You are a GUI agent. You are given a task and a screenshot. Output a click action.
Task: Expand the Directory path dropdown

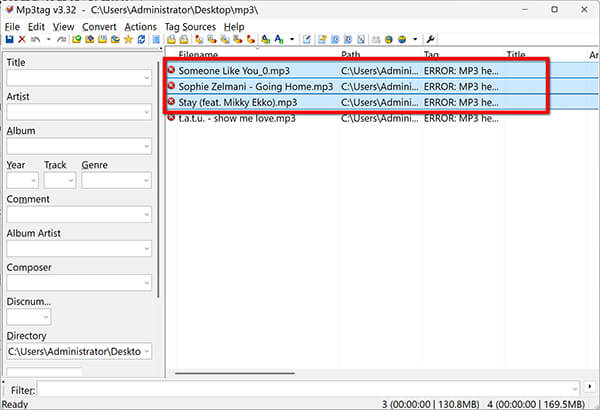coord(147,351)
